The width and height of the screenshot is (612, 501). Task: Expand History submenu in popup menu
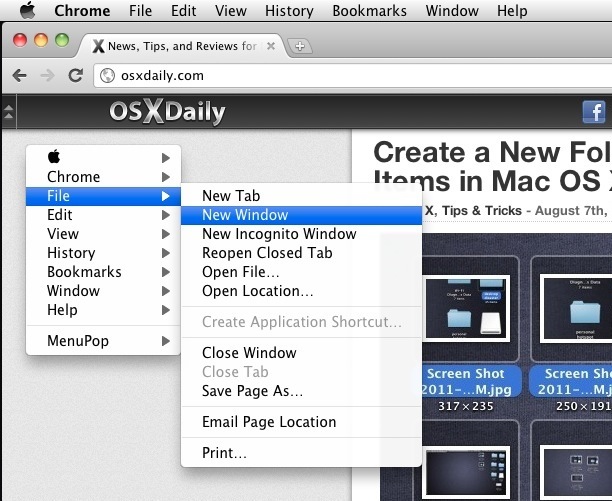pos(103,253)
